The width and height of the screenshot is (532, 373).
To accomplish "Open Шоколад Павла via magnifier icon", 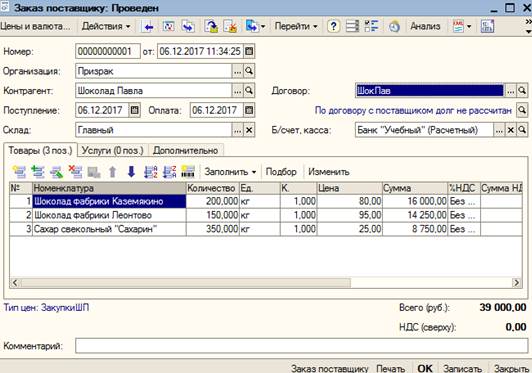I will click(x=249, y=91).
